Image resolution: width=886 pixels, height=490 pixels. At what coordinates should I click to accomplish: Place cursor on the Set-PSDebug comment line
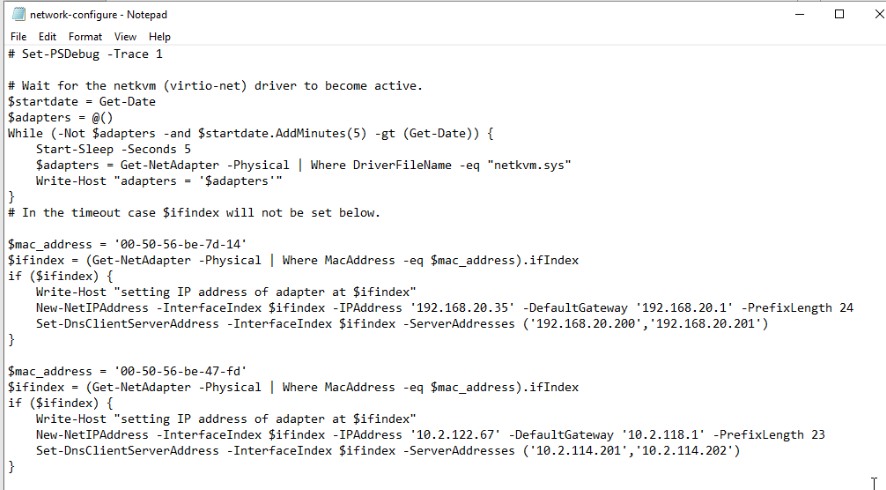(85, 54)
